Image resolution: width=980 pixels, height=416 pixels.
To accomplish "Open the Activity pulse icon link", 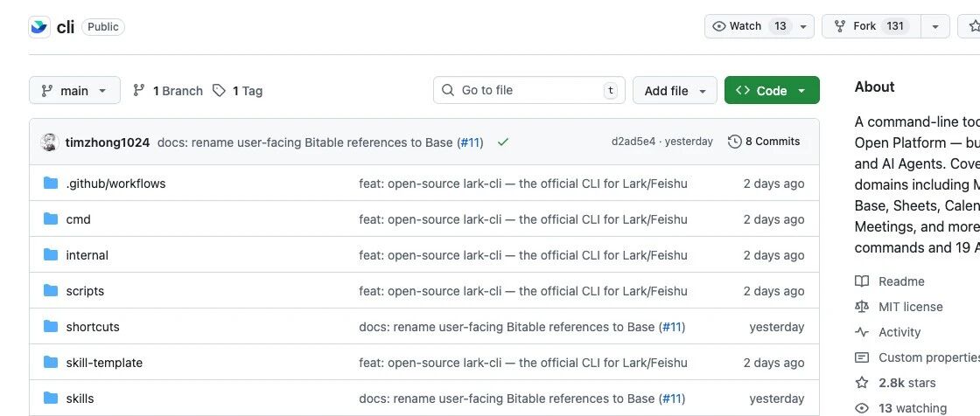I will (862, 332).
